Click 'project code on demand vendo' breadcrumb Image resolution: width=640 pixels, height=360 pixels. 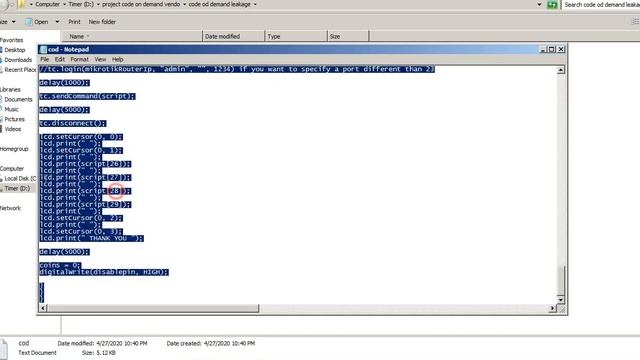[141, 4]
